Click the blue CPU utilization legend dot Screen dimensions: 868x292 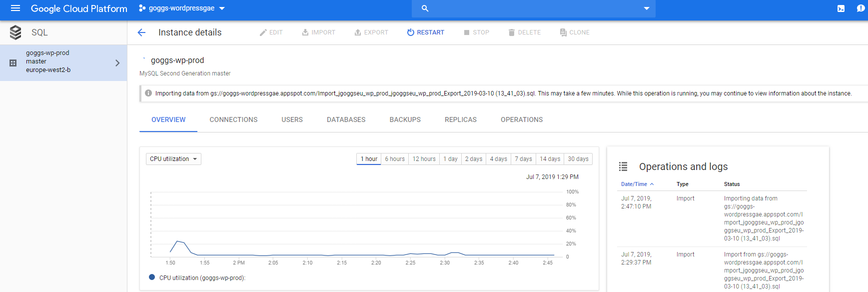tap(152, 277)
